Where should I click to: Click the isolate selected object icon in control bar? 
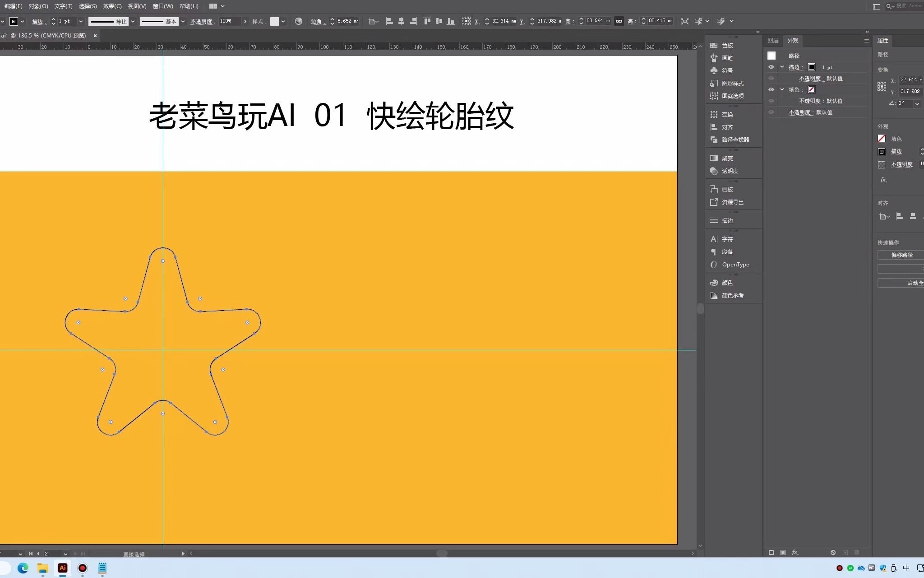point(685,21)
